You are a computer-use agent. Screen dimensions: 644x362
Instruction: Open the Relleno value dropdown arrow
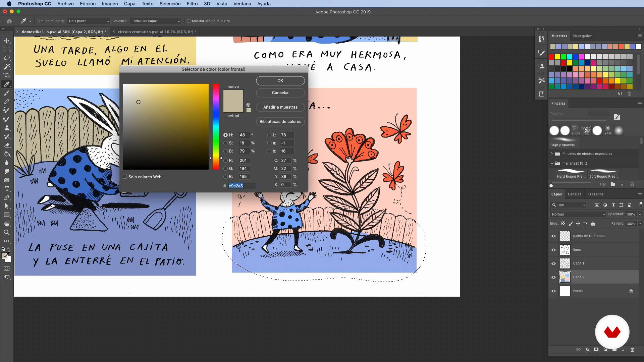(x=640, y=224)
